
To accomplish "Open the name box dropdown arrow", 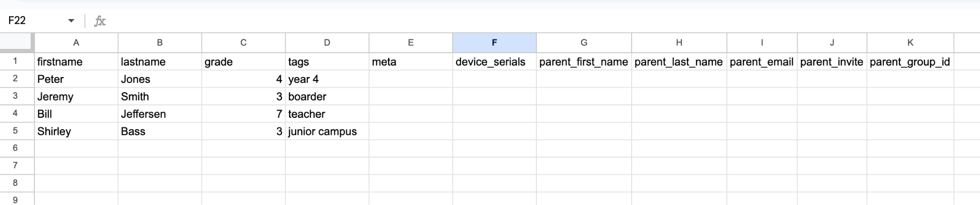I will 71,21.
